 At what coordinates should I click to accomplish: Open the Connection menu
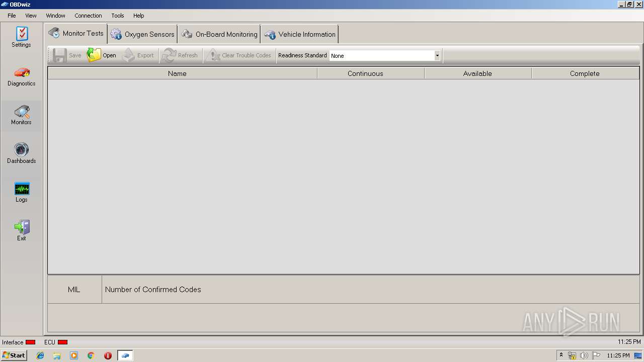[x=88, y=16]
